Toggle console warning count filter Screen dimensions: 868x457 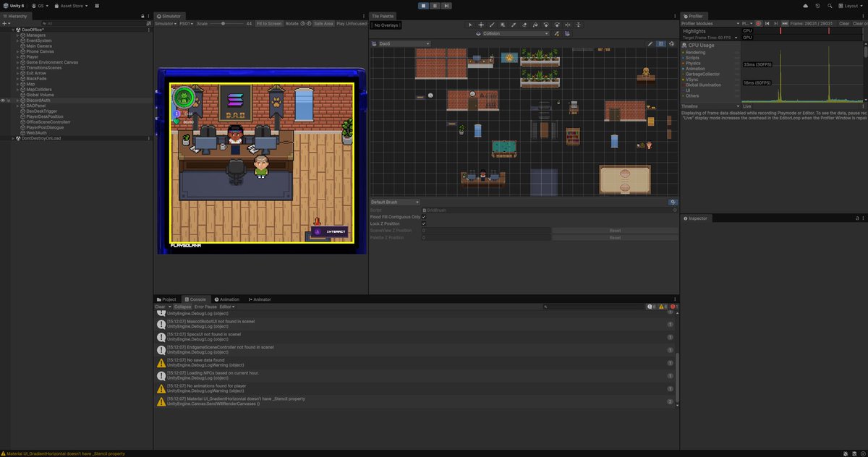click(x=662, y=307)
